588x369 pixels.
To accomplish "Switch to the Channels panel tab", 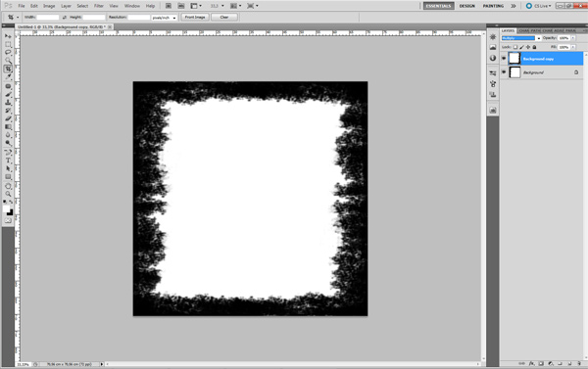I will point(524,30).
